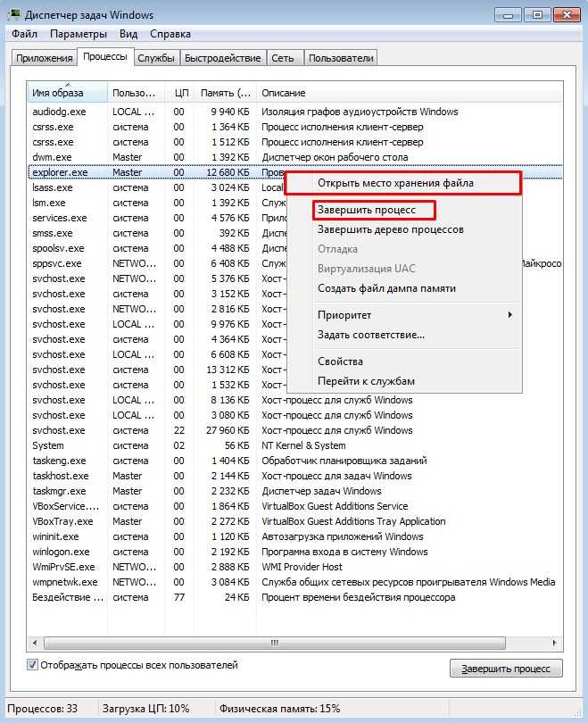Select the Процессы tab
Viewport: 588px width, 723px height.
pos(105,57)
